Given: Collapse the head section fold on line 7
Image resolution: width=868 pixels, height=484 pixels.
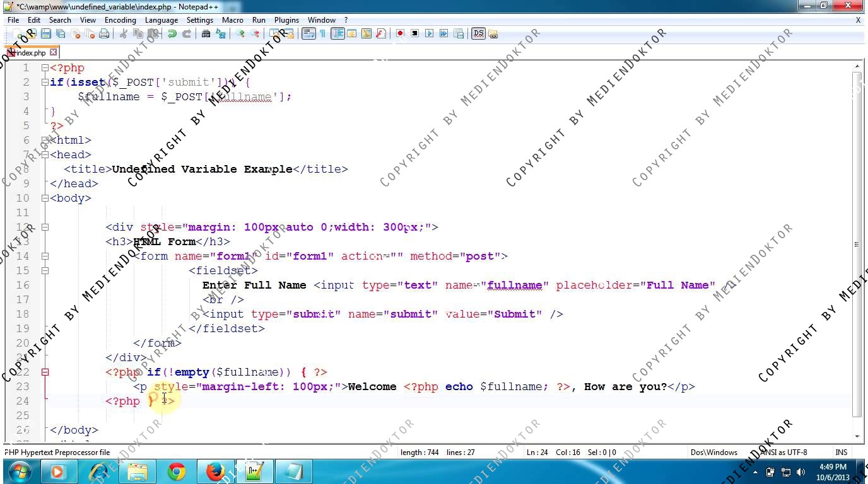Looking at the screenshot, I should [x=45, y=154].
